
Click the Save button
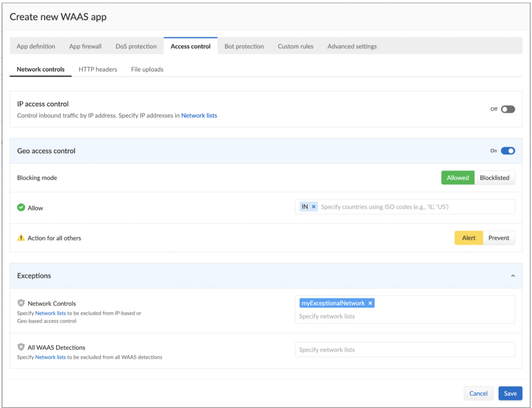510,393
